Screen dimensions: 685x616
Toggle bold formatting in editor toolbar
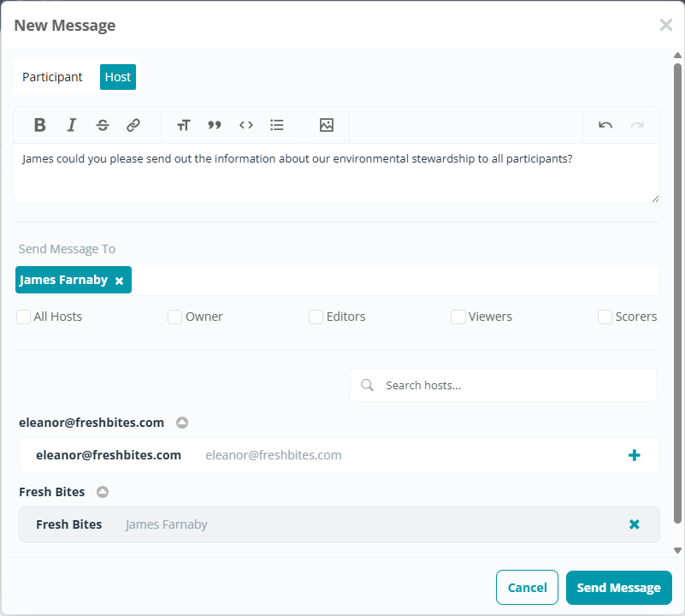[39, 125]
